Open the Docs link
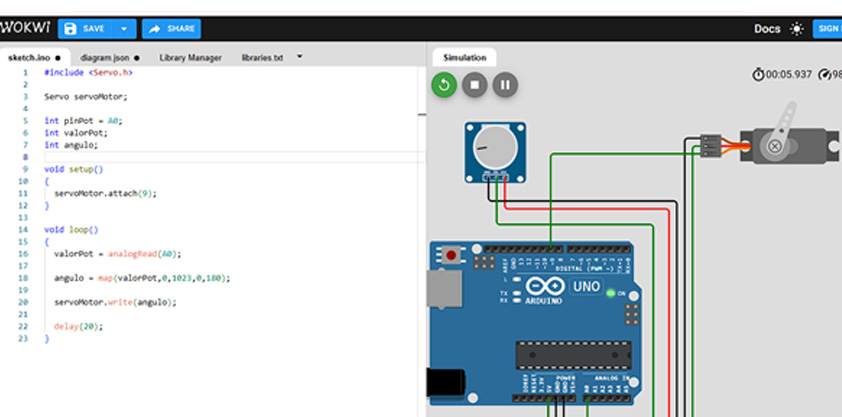842x417 pixels. point(767,29)
